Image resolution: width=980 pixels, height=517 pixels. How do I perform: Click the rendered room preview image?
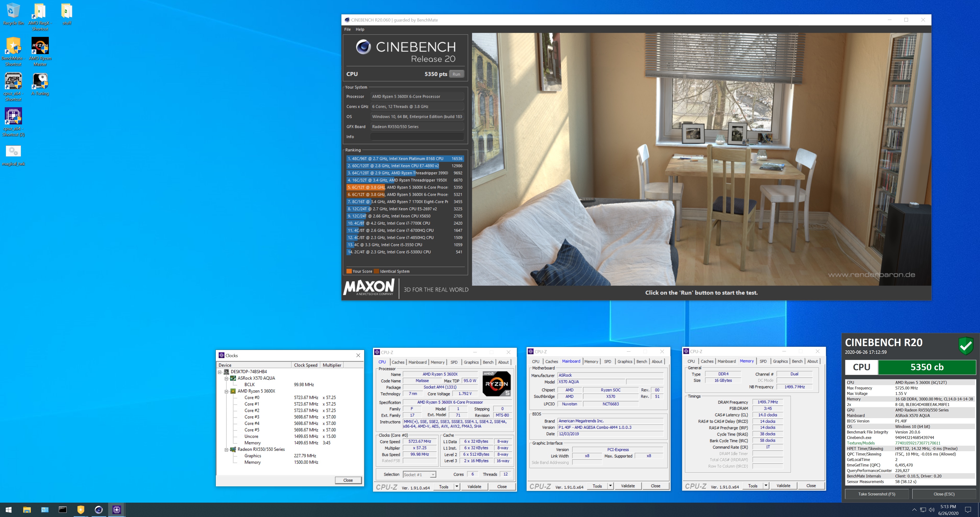702,159
